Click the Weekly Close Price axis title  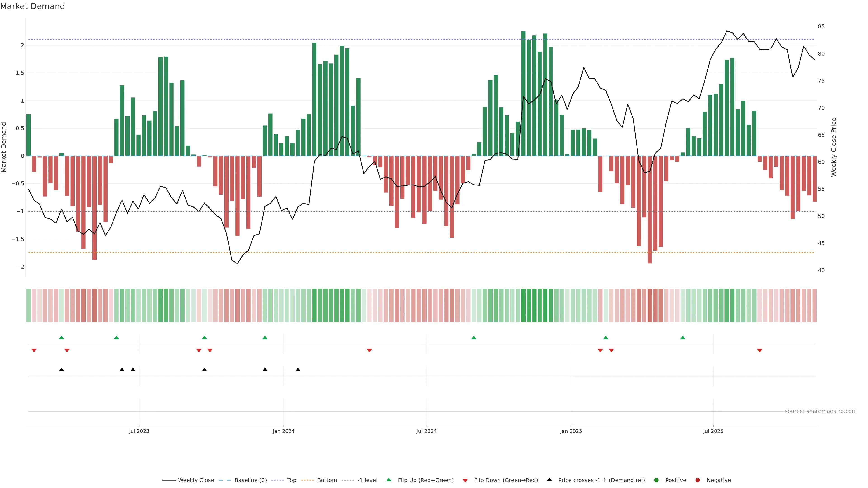click(834, 147)
